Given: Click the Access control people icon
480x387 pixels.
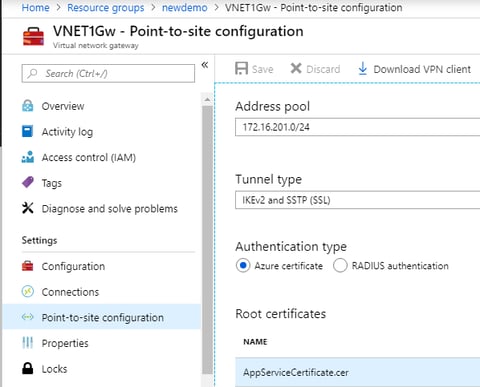Looking at the screenshot, I should tap(28, 157).
